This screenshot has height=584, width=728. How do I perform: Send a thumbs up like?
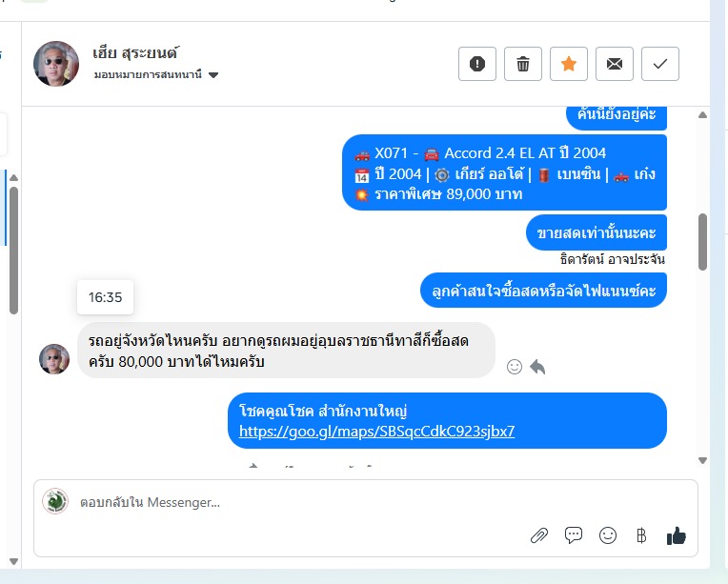pyautogui.click(x=676, y=535)
